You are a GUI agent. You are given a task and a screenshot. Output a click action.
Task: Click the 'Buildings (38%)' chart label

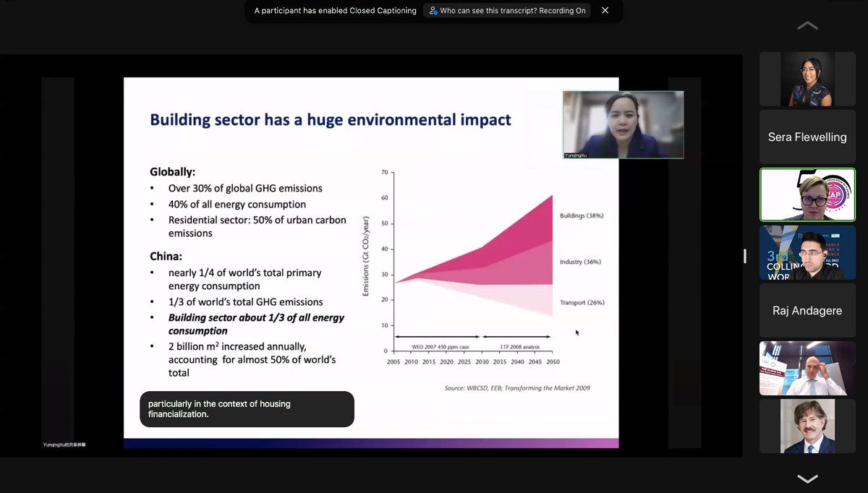pos(582,216)
